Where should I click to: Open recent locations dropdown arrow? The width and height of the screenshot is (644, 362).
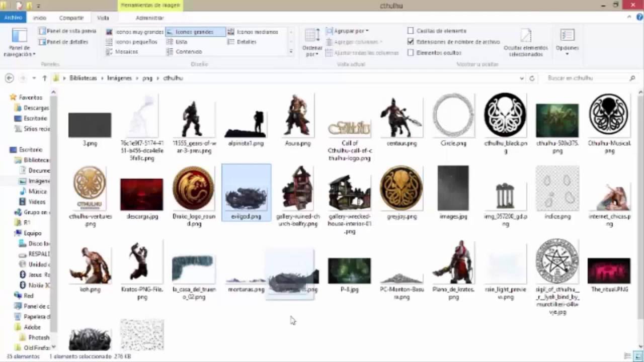pos(34,78)
